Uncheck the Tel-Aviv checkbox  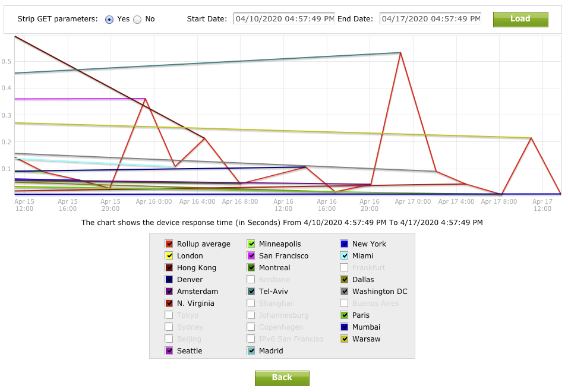[251, 292]
